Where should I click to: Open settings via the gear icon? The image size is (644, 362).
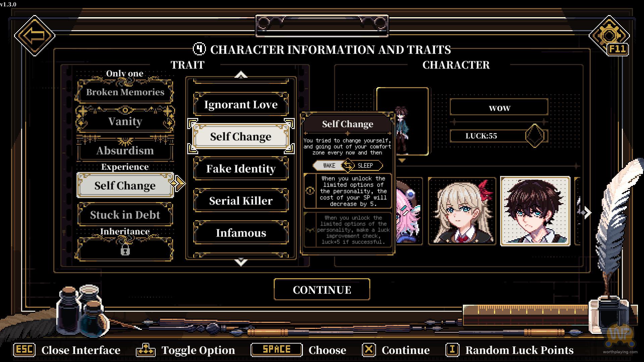click(609, 36)
